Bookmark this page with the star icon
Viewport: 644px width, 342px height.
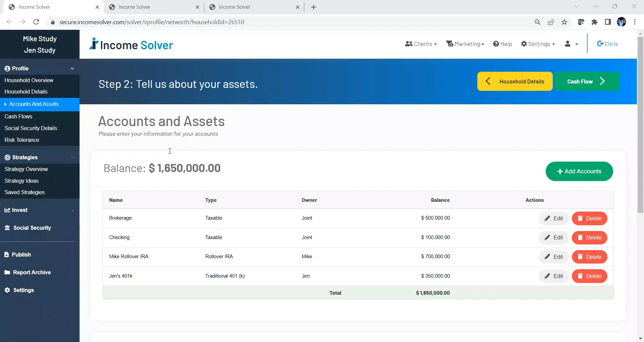tap(564, 22)
